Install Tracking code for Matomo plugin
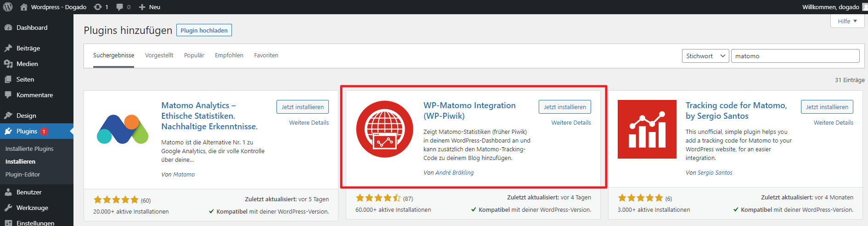 point(827,107)
